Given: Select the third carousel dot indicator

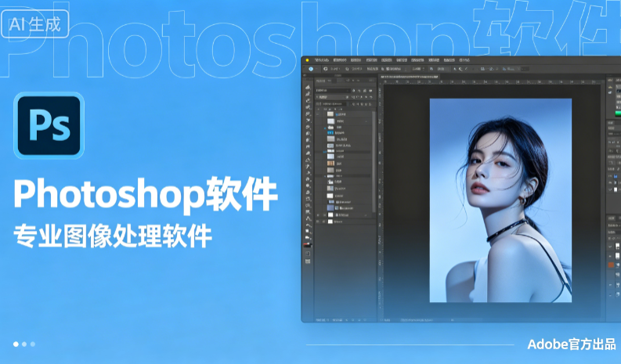Looking at the screenshot, I should 32,344.
